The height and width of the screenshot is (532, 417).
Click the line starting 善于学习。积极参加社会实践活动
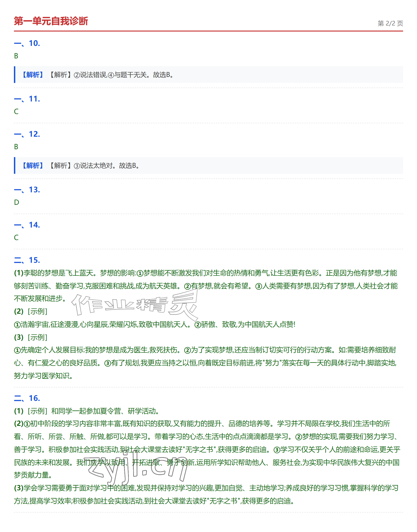click(207, 450)
